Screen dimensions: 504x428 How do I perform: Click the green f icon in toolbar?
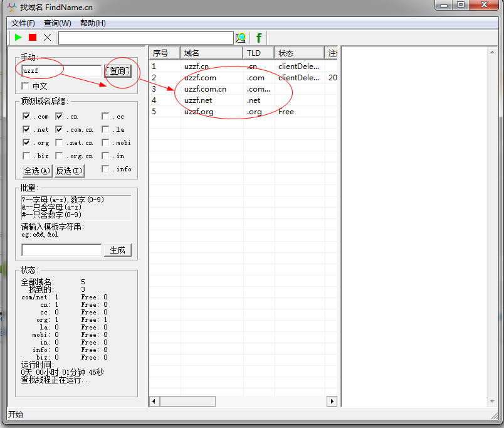coord(259,38)
